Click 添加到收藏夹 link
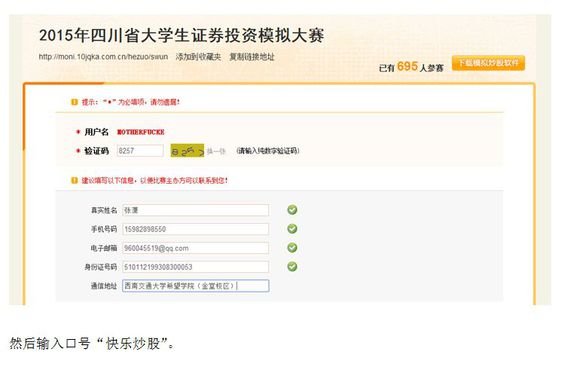 point(198,57)
